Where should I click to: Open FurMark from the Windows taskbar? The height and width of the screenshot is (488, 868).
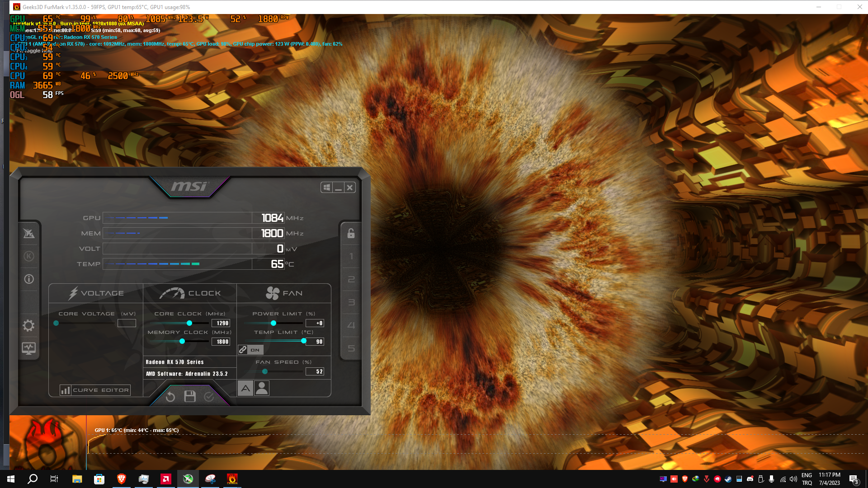(232, 479)
